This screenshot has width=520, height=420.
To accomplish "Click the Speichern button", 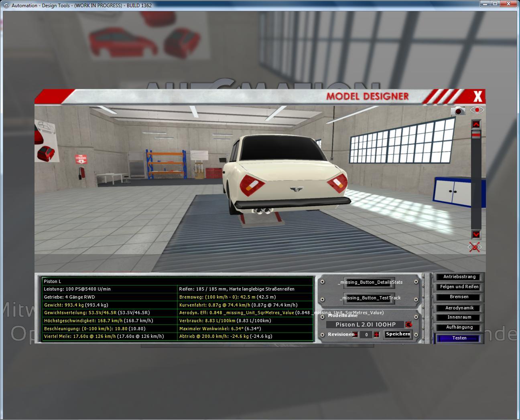I will coord(398,334).
